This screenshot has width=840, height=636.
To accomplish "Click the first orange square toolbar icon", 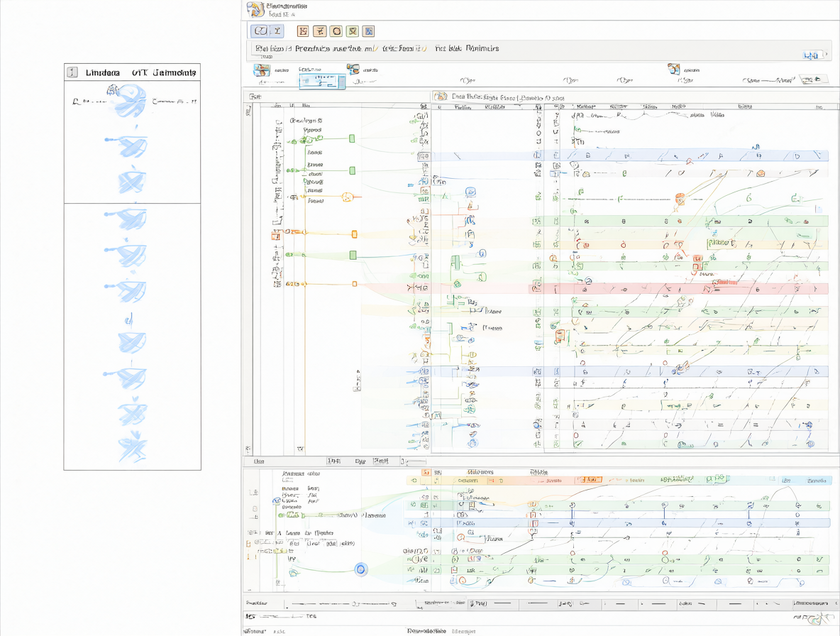I will click(x=303, y=31).
